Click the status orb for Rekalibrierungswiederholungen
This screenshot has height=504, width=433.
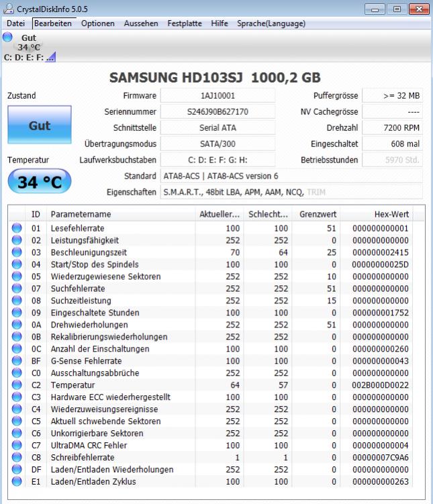(17, 336)
